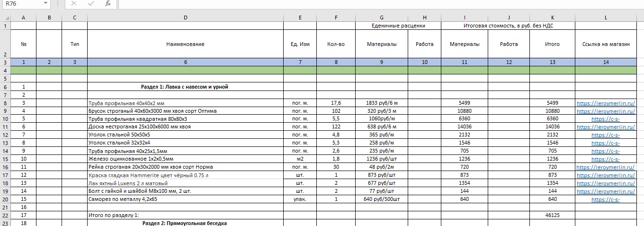This screenshot has height=226, width=644.
Task: Click the Select All corner triangle
Action: click(5, 18)
